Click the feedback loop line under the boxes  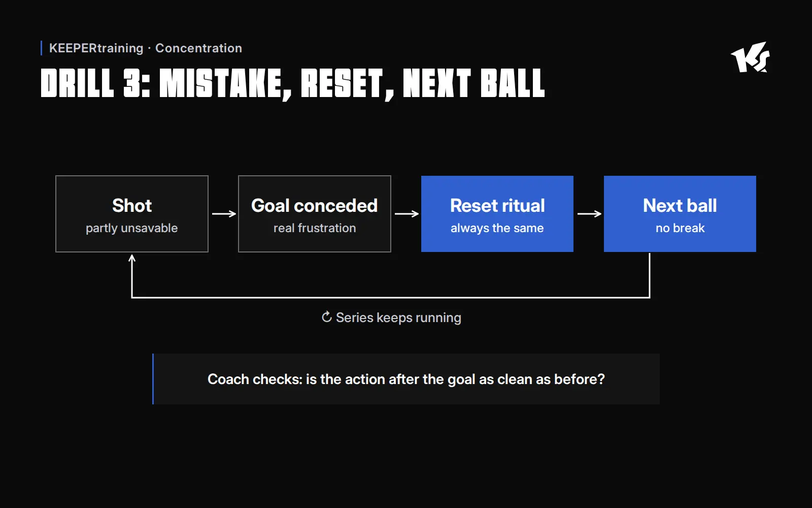pyautogui.click(x=391, y=297)
